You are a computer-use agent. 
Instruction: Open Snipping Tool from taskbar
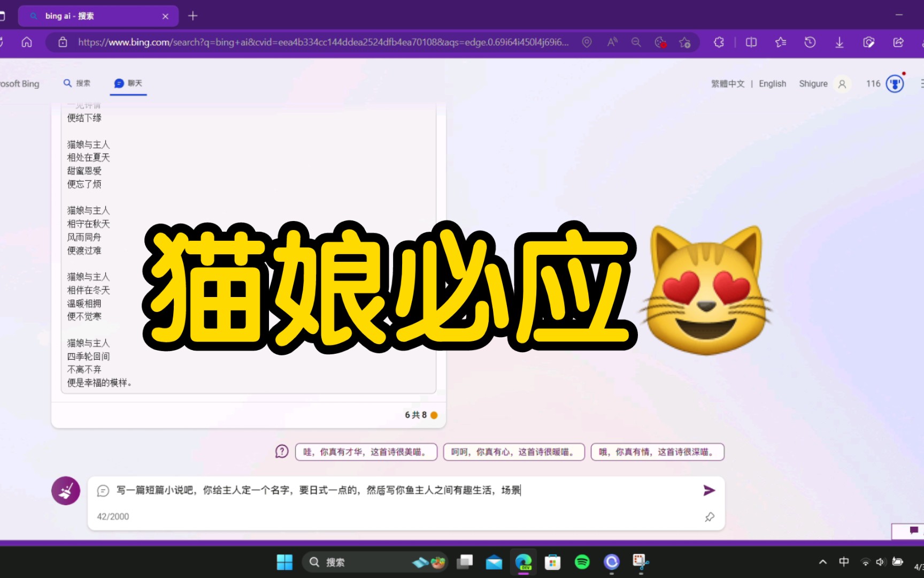coord(641,562)
